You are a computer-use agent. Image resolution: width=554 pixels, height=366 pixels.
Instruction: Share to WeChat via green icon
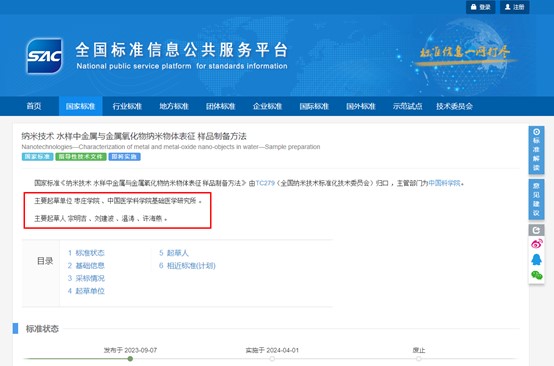(x=536, y=275)
